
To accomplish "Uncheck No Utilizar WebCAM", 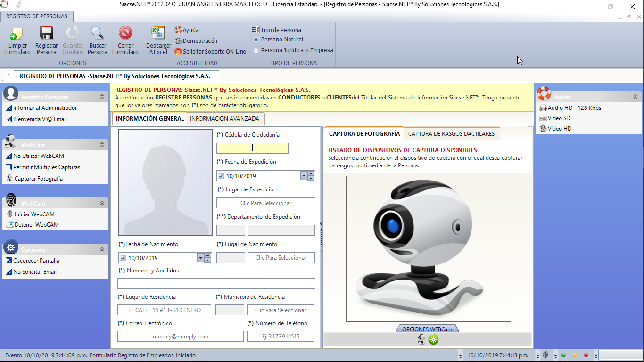I will [x=8, y=156].
